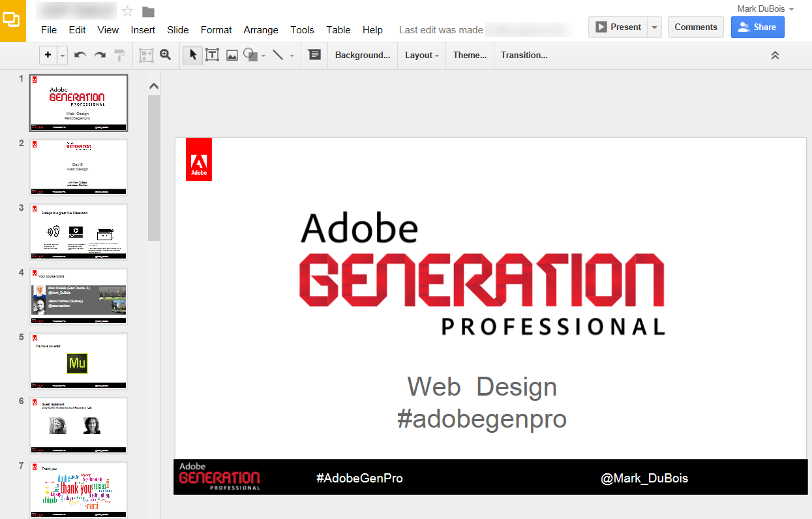Image resolution: width=812 pixels, height=519 pixels.
Task: Zoom to fit the slide
Action: click(x=146, y=55)
